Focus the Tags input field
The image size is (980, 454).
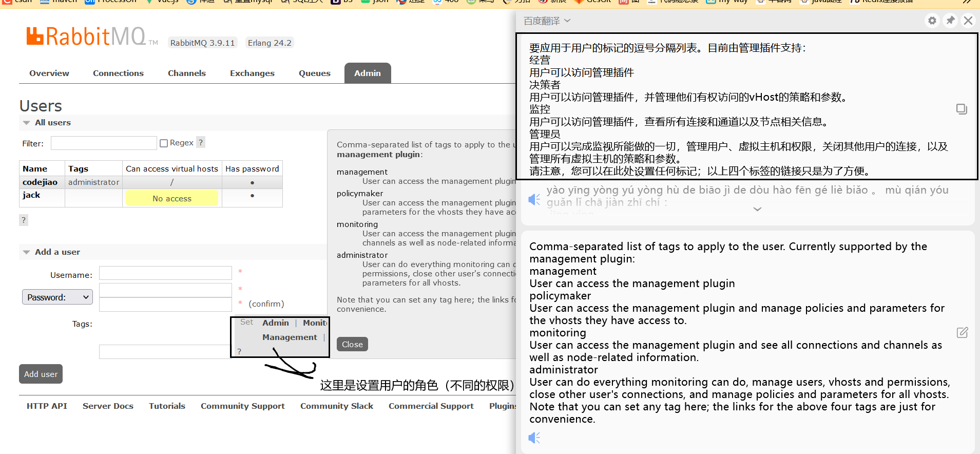pos(165,352)
